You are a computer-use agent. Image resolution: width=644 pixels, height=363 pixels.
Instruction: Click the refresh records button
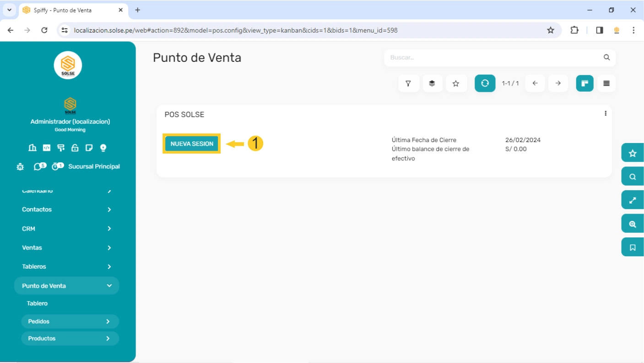click(485, 83)
